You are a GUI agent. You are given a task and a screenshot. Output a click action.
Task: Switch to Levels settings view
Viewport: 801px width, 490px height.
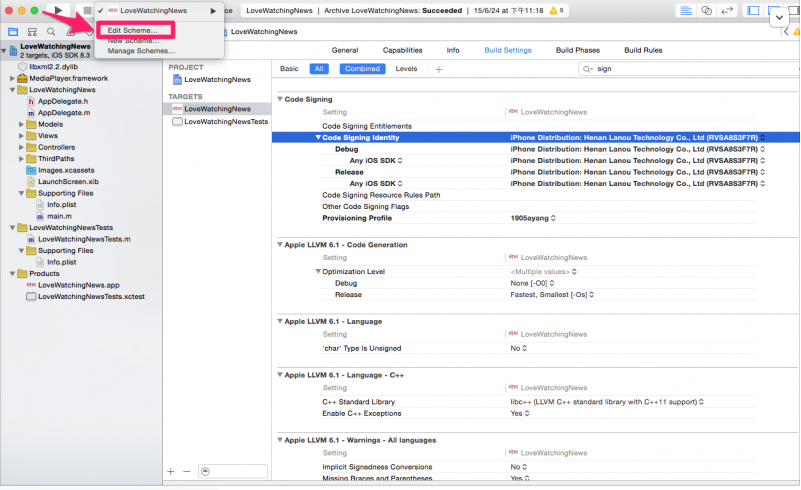tap(406, 68)
